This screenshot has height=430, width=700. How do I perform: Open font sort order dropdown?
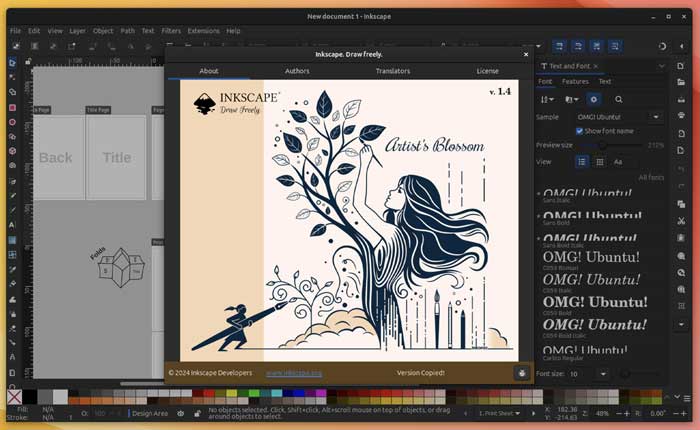(547, 100)
